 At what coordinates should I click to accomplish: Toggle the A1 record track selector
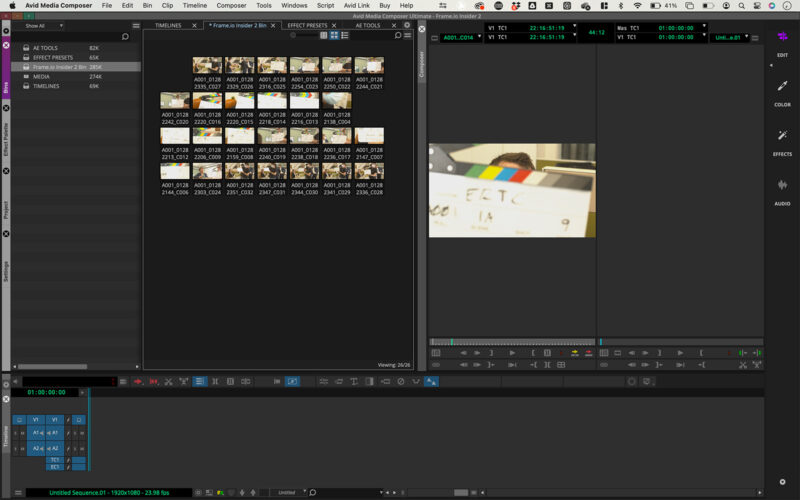55,433
